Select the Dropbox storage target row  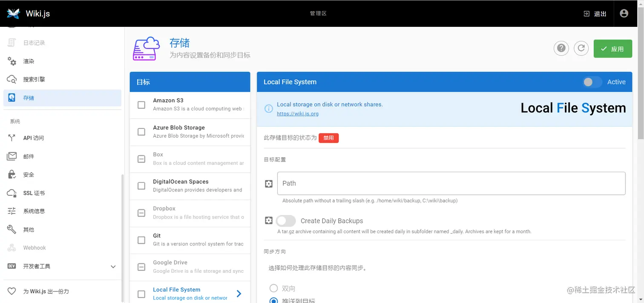pos(190,213)
